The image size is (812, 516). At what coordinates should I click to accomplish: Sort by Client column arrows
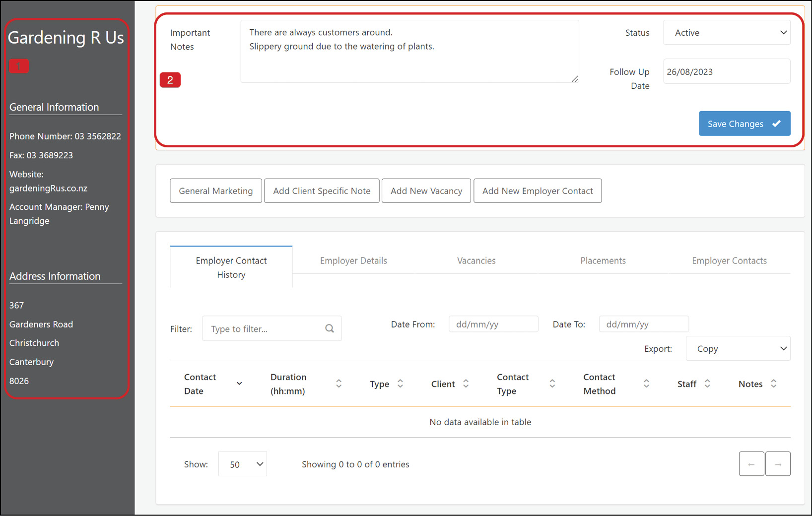point(466,384)
